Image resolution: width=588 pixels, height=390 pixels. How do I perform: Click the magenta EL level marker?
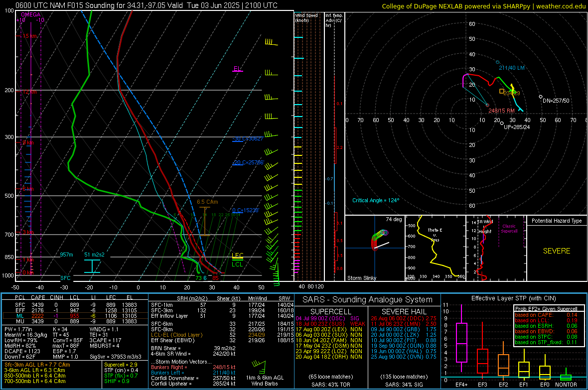(237, 69)
